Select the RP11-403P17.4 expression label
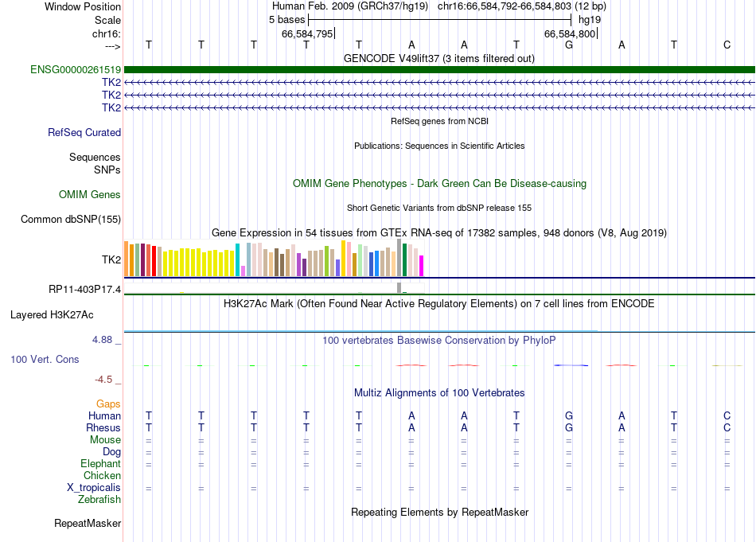 85,290
